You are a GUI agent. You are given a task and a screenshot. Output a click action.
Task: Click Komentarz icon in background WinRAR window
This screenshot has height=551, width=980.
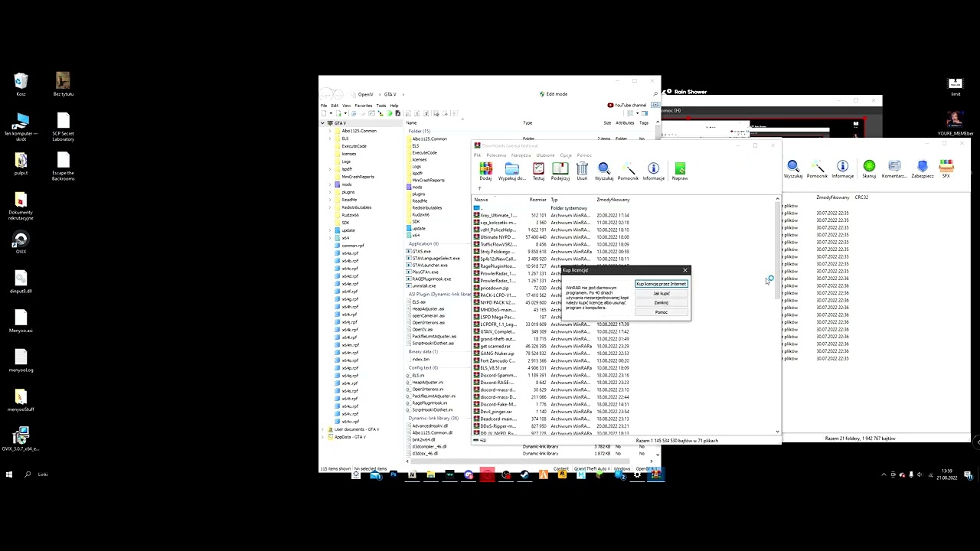[894, 167]
